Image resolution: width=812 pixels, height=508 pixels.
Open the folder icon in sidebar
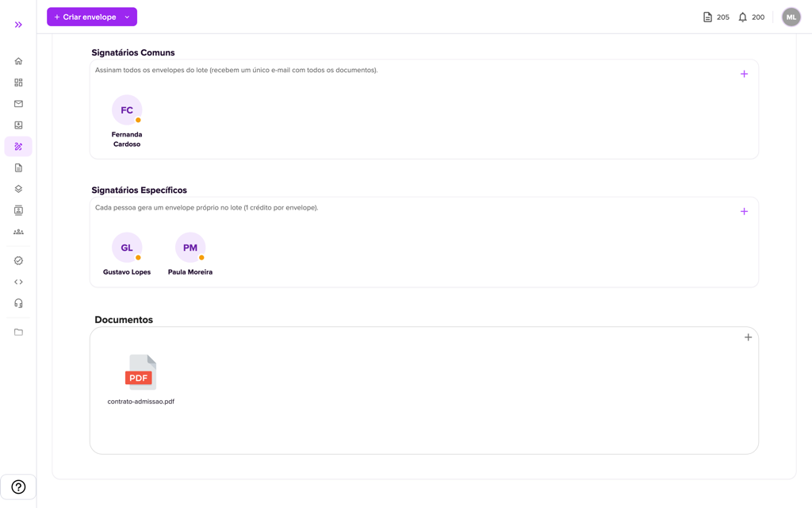click(x=18, y=333)
